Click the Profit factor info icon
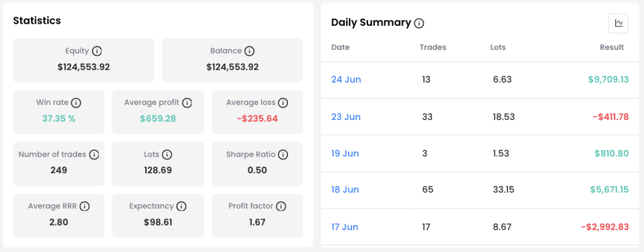The height and width of the screenshot is (252, 644). [x=280, y=207]
